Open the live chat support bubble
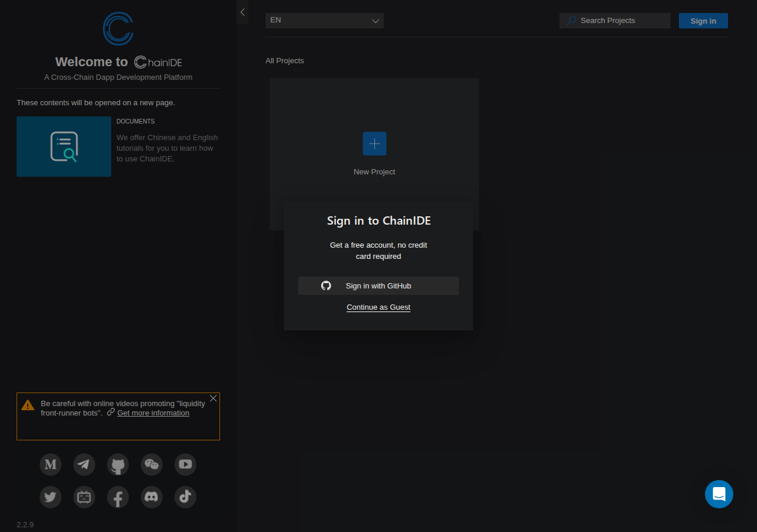Viewport: 757px width, 532px height. (x=719, y=494)
